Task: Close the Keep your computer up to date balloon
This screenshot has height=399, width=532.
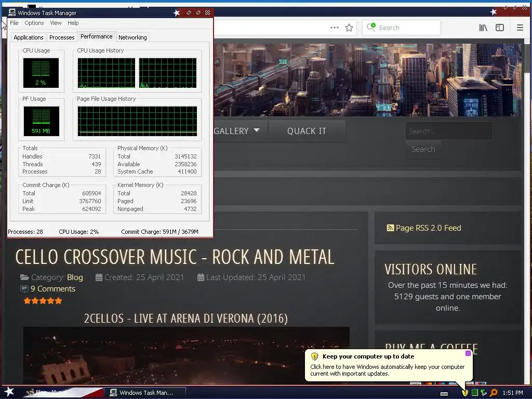Action: point(468,353)
